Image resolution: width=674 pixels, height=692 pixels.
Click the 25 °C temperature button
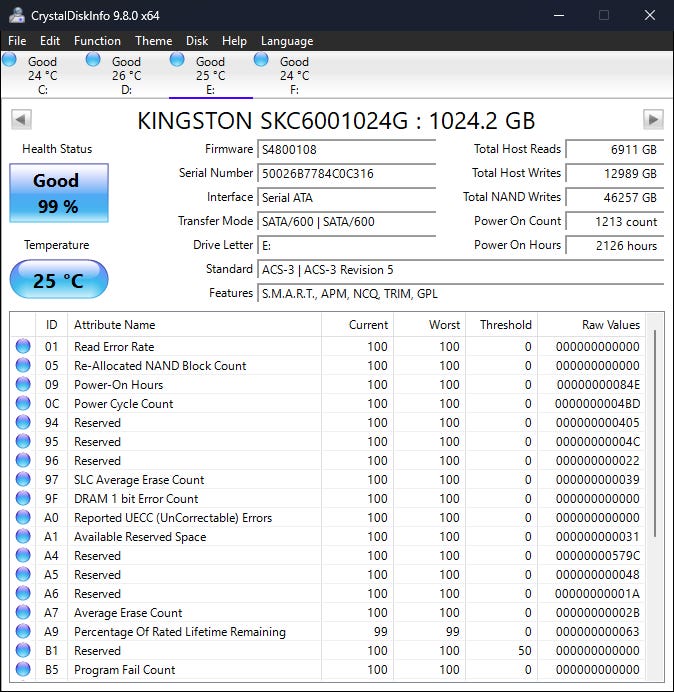(x=58, y=280)
